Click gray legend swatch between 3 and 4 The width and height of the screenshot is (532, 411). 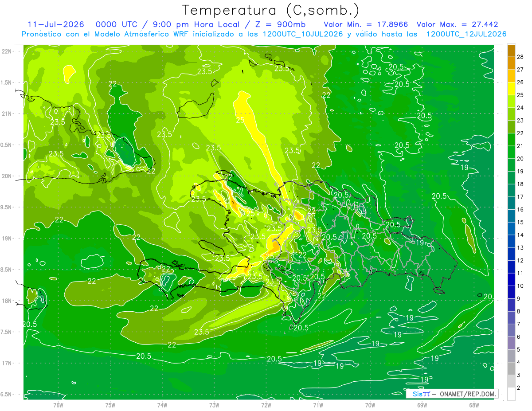(x=511, y=368)
